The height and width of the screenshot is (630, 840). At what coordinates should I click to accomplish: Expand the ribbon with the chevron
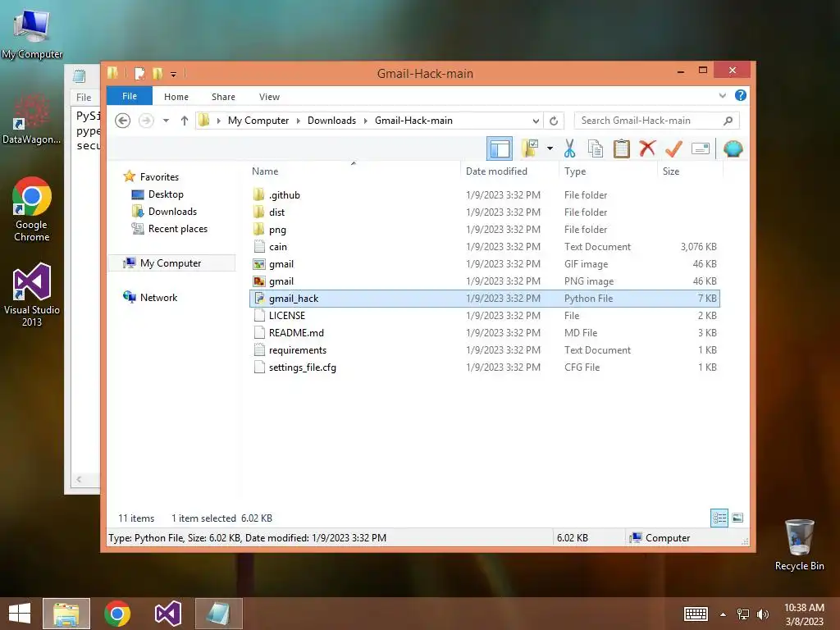point(723,95)
